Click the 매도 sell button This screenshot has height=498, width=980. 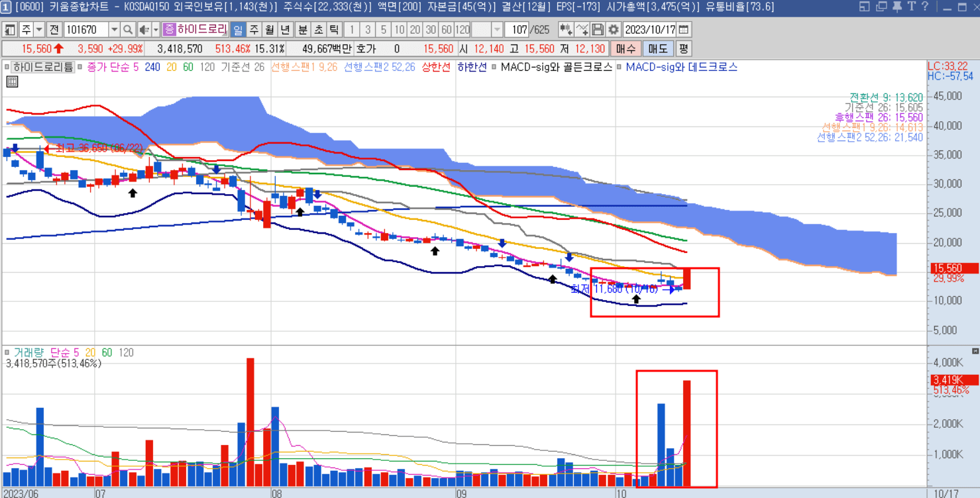[658, 48]
